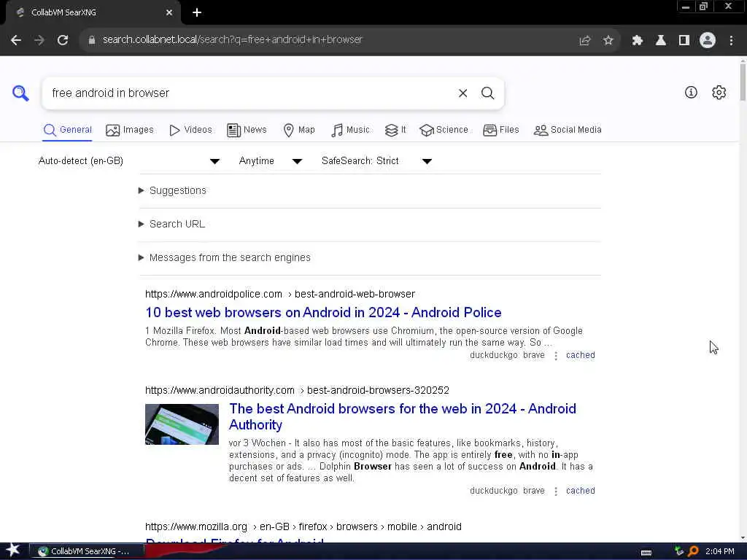The image size is (747, 560).
Task: Switch to the Images tab
Action: click(130, 130)
